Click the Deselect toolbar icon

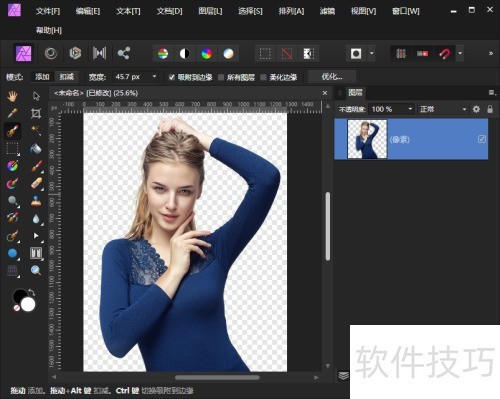click(x=287, y=54)
